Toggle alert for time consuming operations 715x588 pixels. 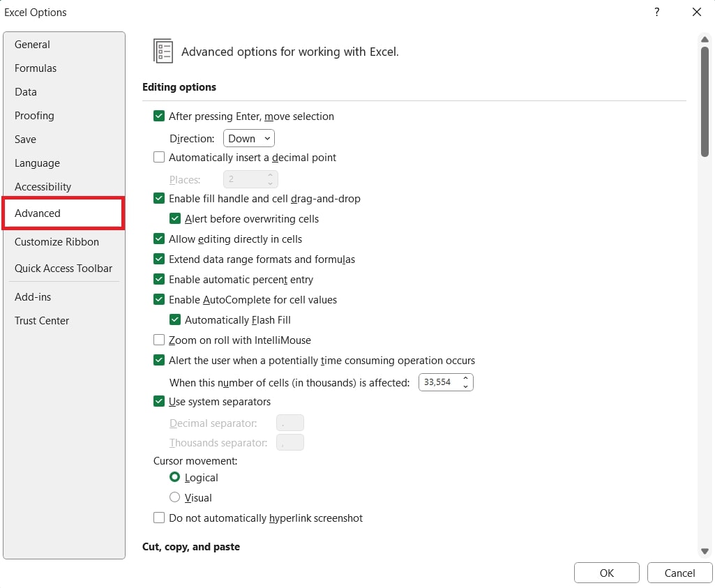[158, 361]
